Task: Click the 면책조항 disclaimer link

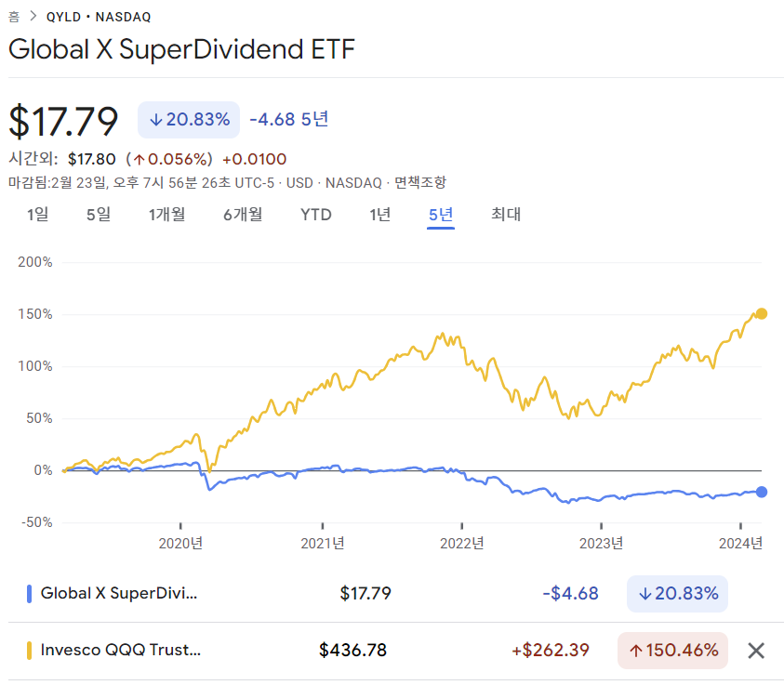Action: 420,182
